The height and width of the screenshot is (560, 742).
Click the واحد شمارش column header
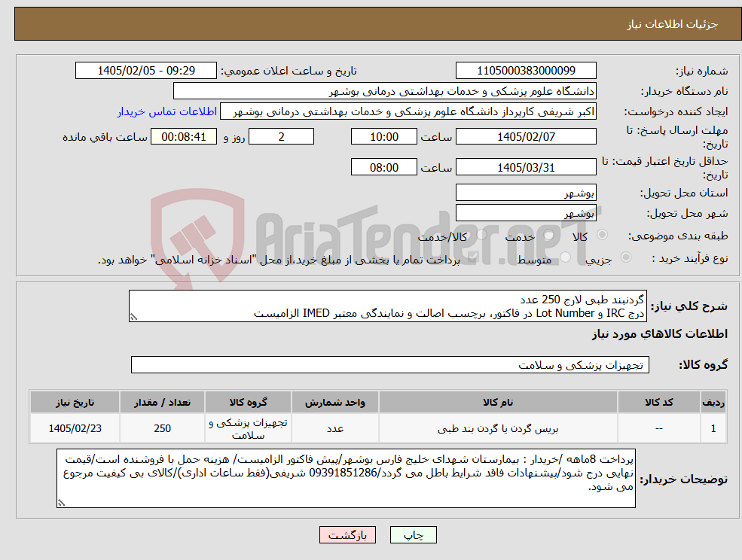point(335,402)
